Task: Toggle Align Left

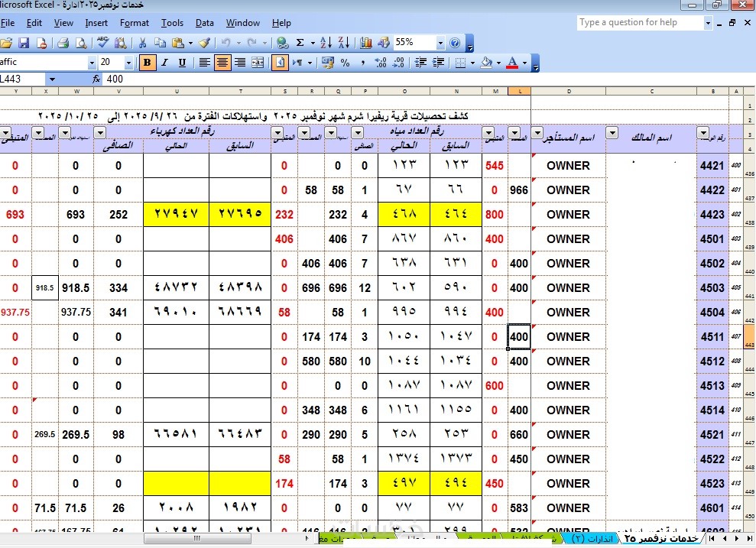Action: [x=204, y=63]
